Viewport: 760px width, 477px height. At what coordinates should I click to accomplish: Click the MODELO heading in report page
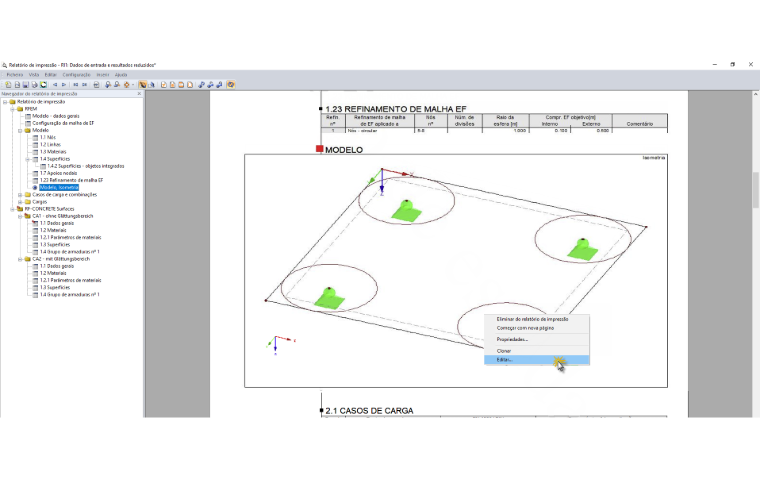344,150
